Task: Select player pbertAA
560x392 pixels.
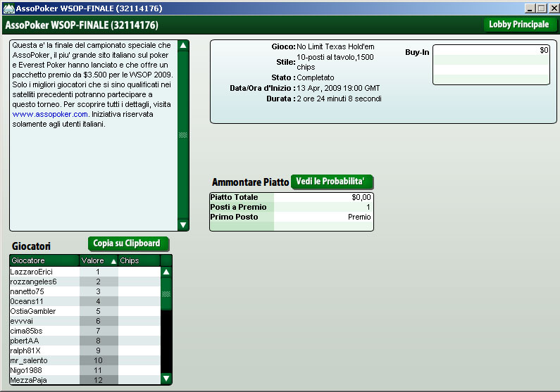Action: tap(85, 341)
